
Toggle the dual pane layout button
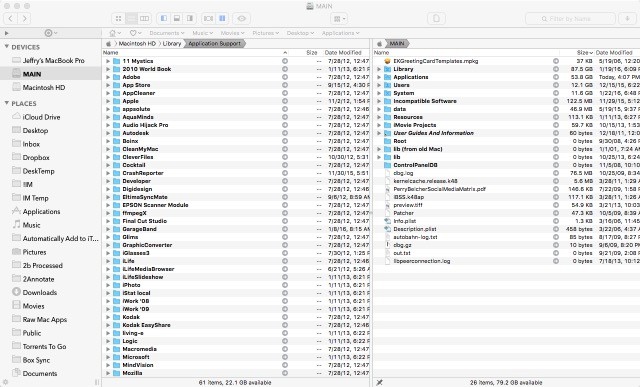coord(222,18)
